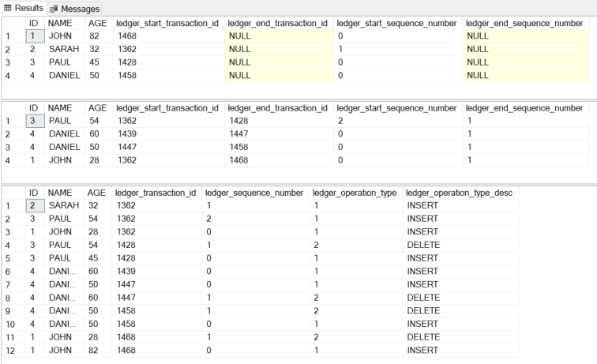The height and width of the screenshot is (364, 597).
Task: Select the 1447 transaction id cell in row 8
Action: pyautogui.click(x=156, y=298)
